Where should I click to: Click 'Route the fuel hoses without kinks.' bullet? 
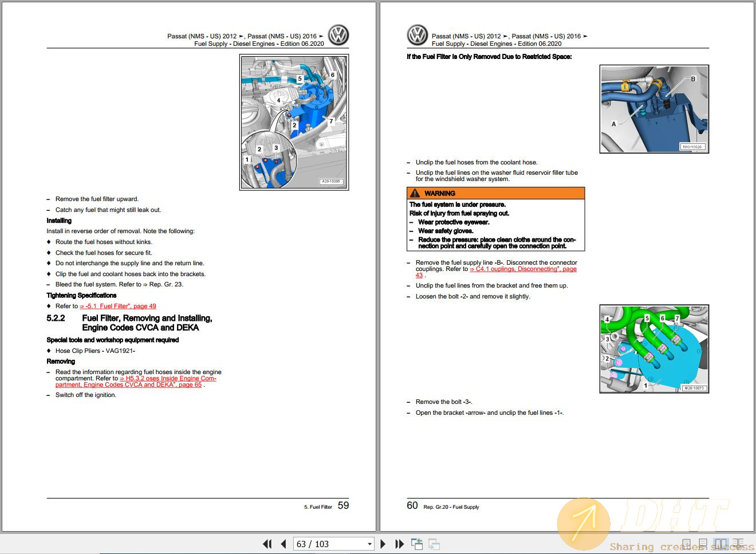click(x=104, y=242)
